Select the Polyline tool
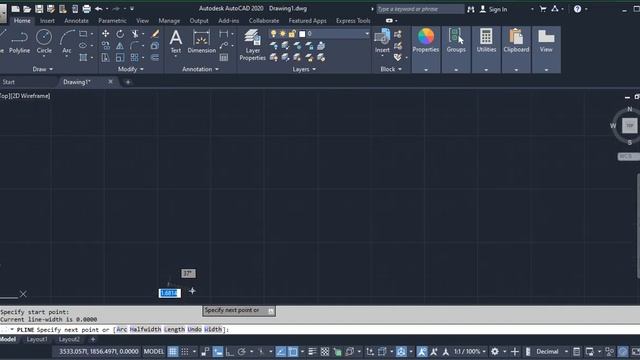 (19, 42)
